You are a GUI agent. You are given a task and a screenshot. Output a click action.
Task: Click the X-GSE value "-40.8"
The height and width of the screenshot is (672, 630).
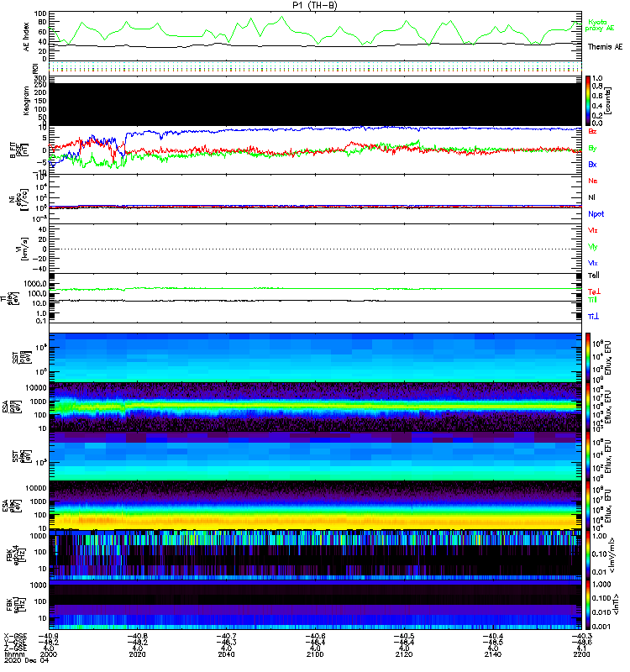tap(137, 637)
